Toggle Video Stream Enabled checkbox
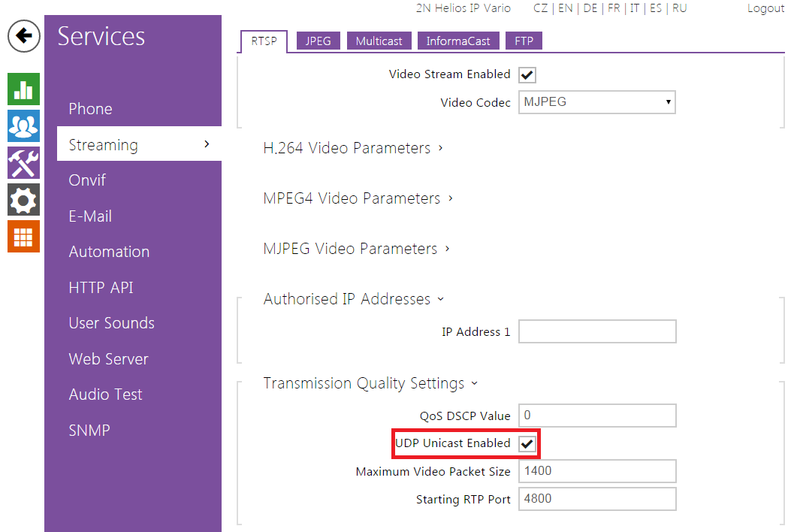This screenshot has height=532, width=794. (x=527, y=75)
